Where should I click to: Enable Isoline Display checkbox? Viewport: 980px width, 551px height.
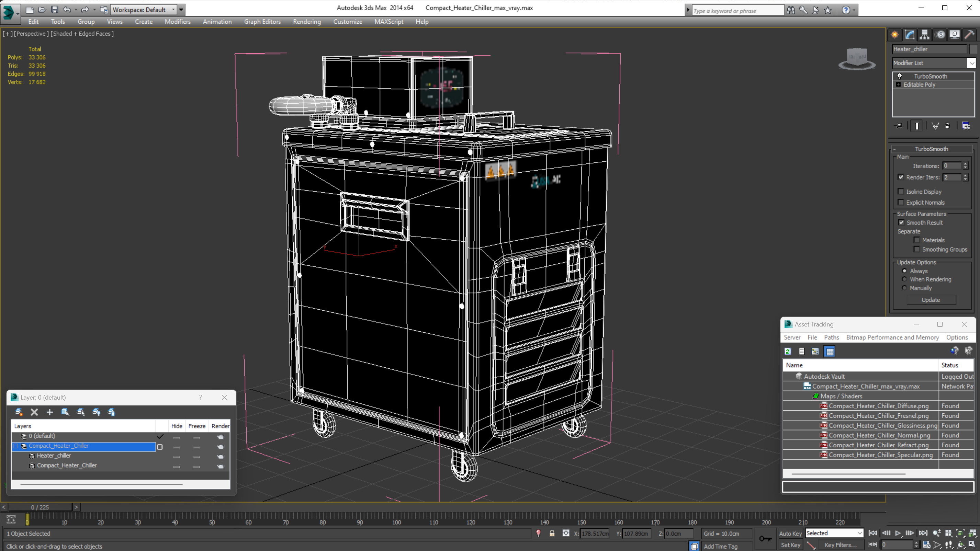click(x=901, y=192)
